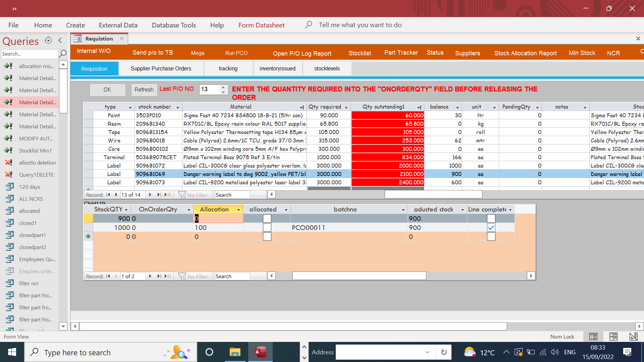Open the Windows Start menu
This screenshot has height=362, width=644.
pyautogui.click(x=12, y=352)
